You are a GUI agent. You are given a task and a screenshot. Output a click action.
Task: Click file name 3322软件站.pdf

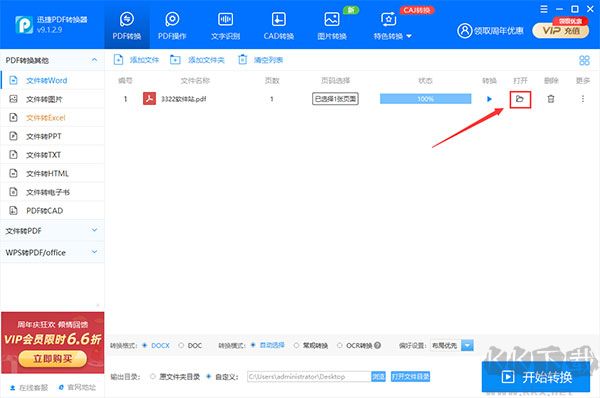tap(184, 99)
